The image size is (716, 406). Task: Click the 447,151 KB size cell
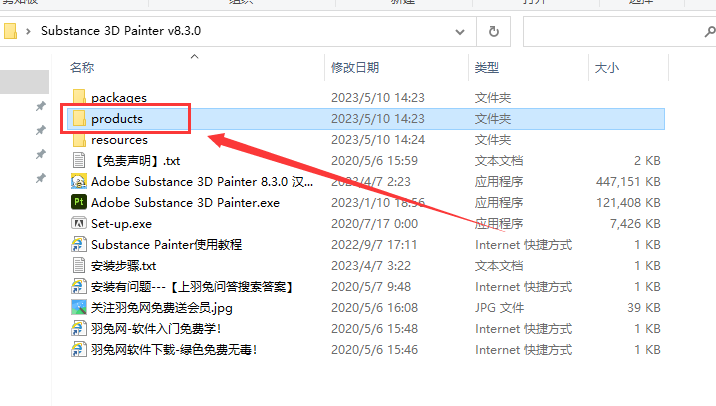coord(628,182)
